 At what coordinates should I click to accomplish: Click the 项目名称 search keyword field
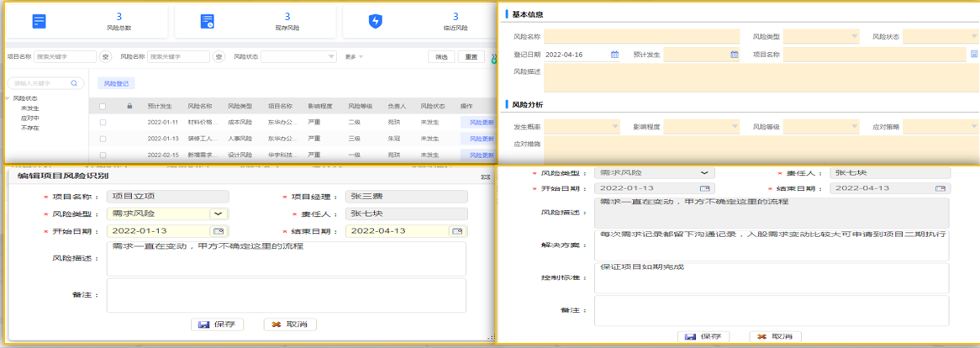click(x=65, y=57)
